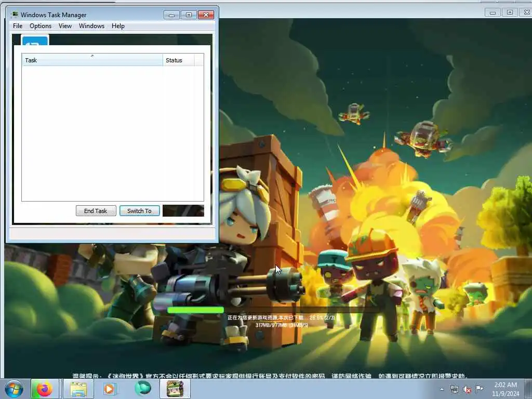Image resolution: width=532 pixels, height=399 pixels.
Task: Show hidden system tray icons
Action: pyautogui.click(x=442, y=390)
